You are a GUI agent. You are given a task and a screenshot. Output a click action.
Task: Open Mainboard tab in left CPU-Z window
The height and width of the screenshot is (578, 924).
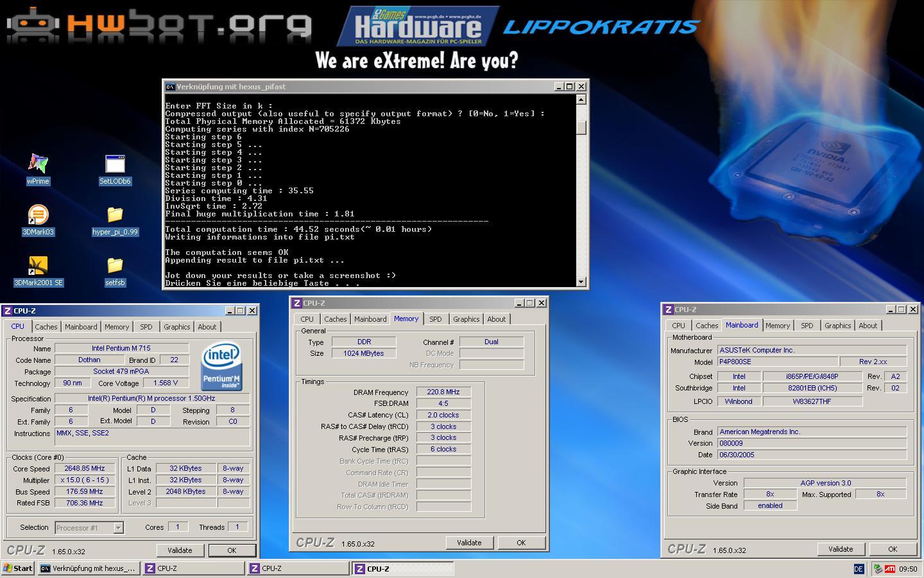[x=81, y=327]
